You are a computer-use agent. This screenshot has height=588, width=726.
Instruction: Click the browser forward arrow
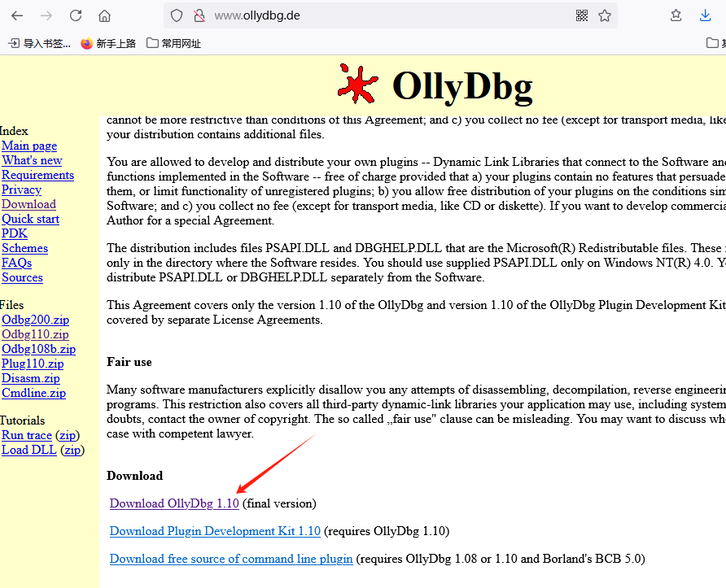coord(46,15)
